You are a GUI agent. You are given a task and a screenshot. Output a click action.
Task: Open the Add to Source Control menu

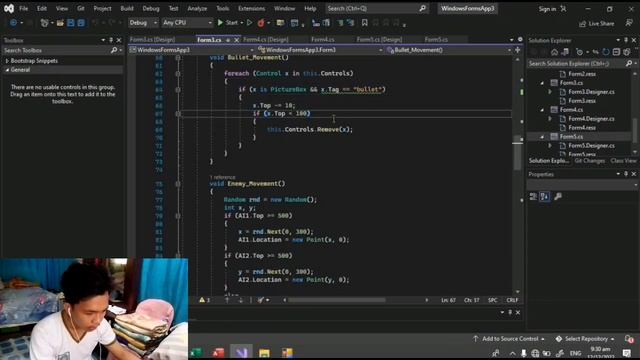pyautogui.click(x=509, y=339)
